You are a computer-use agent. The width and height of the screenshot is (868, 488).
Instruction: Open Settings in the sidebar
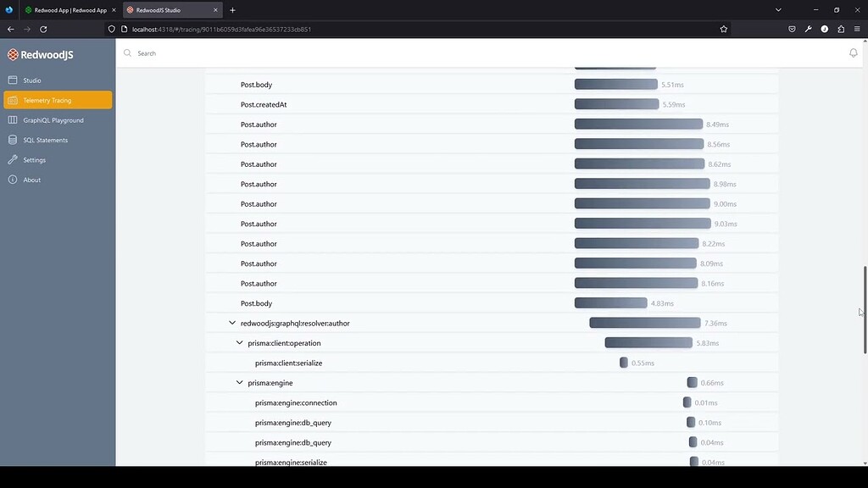(x=34, y=160)
